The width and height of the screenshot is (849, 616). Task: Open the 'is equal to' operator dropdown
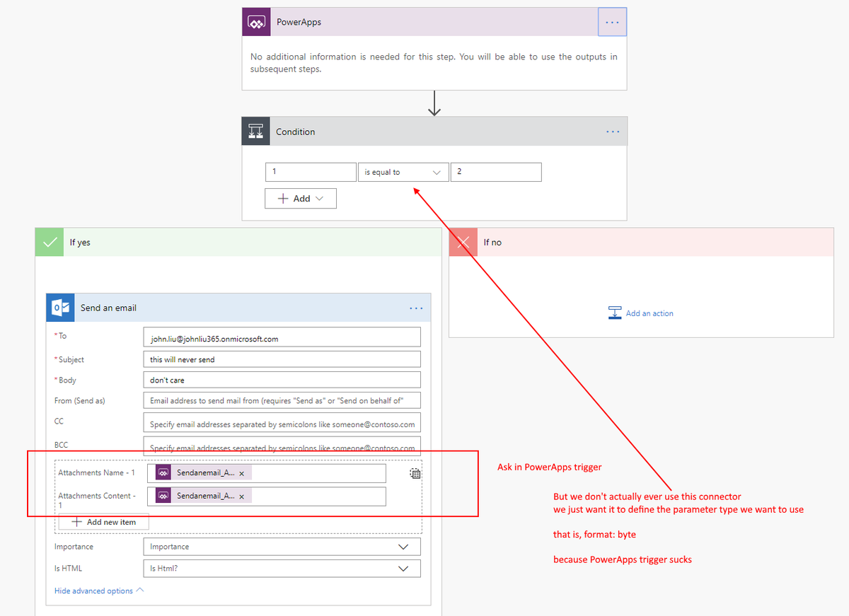coord(403,173)
